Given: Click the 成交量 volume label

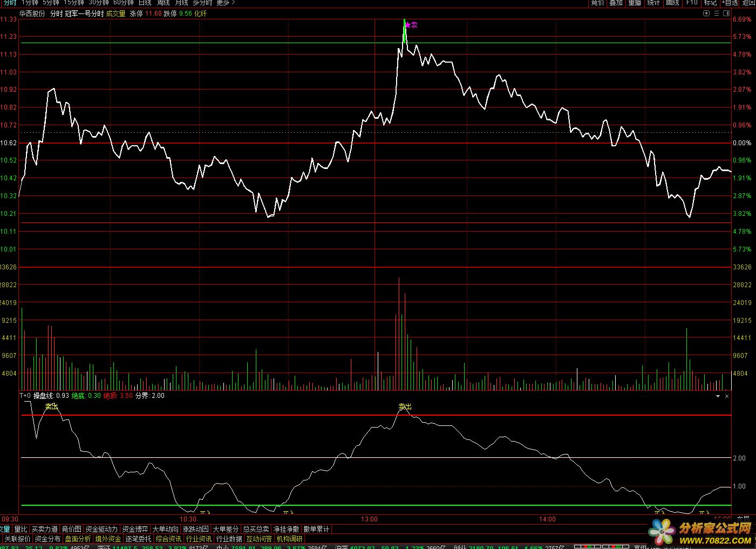Looking at the screenshot, I should pos(115,13).
